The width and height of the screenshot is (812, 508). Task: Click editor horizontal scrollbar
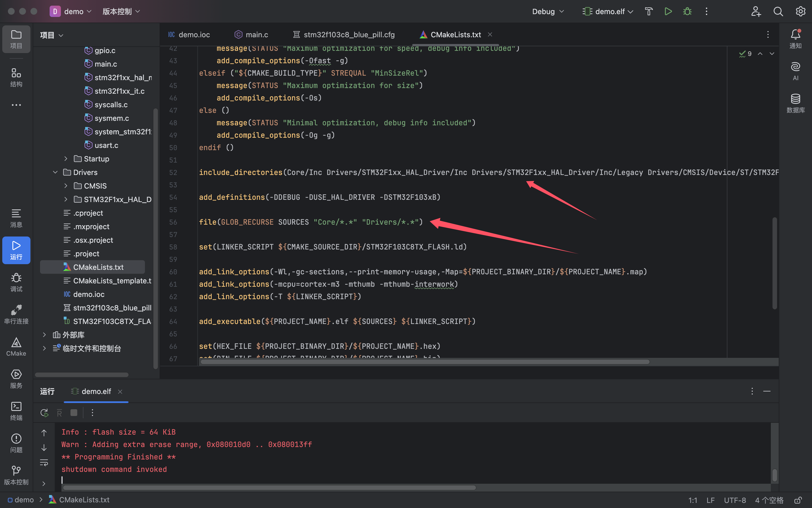click(425, 362)
